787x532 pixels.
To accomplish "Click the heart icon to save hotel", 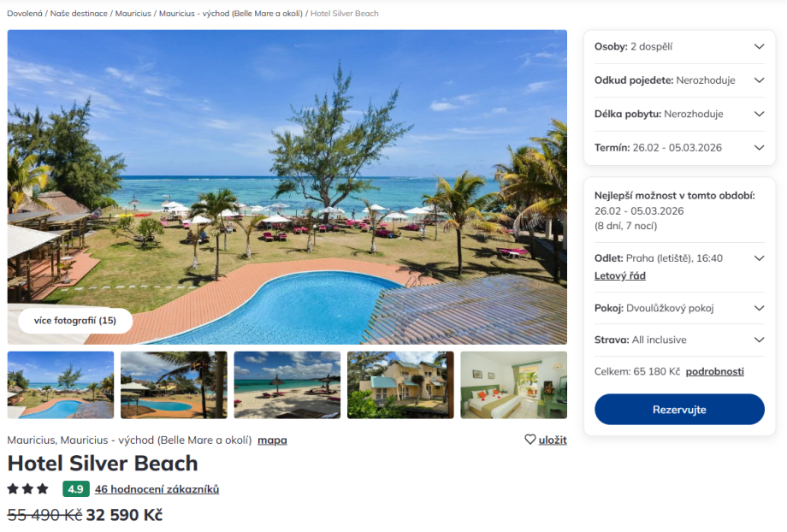I will point(530,439).
